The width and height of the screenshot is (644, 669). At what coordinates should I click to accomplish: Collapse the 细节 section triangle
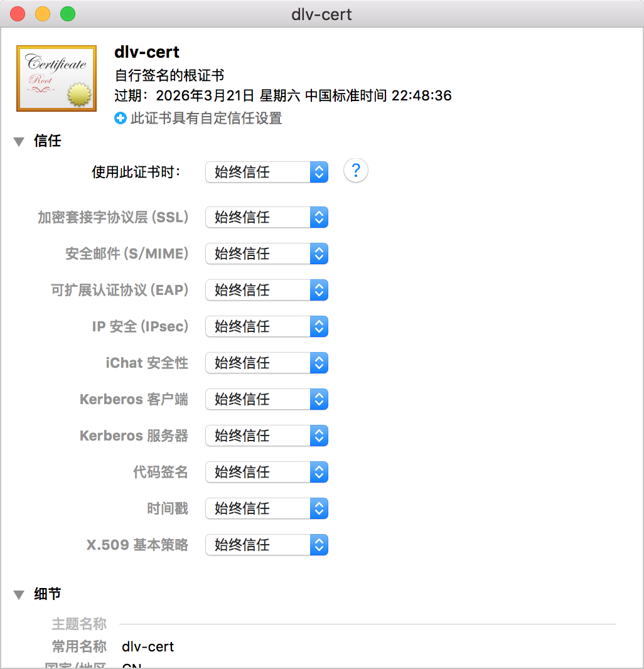coord(19,594)
